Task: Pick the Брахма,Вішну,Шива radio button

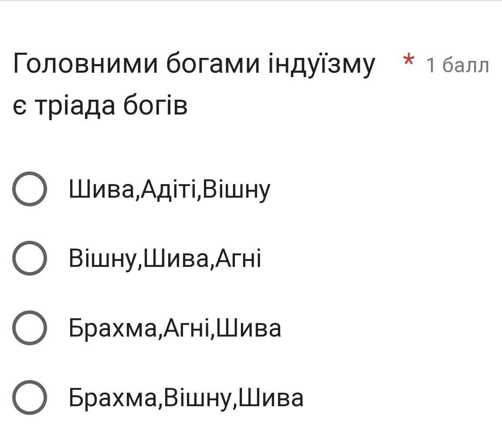Action: tap(29, 397)
